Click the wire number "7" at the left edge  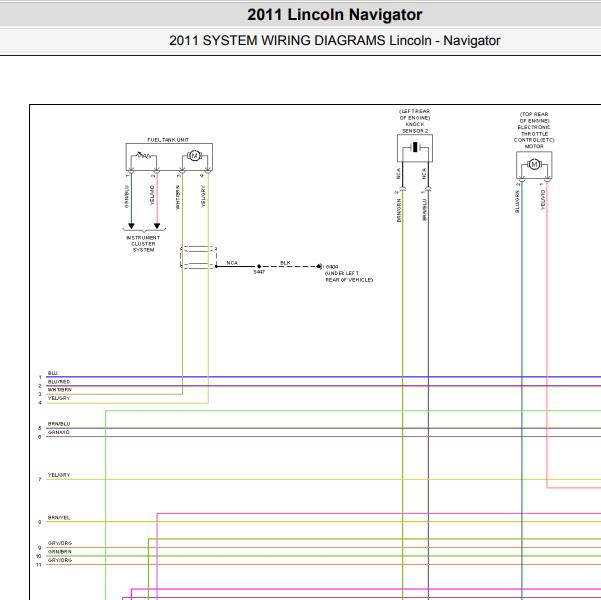(x=40, y=480)
